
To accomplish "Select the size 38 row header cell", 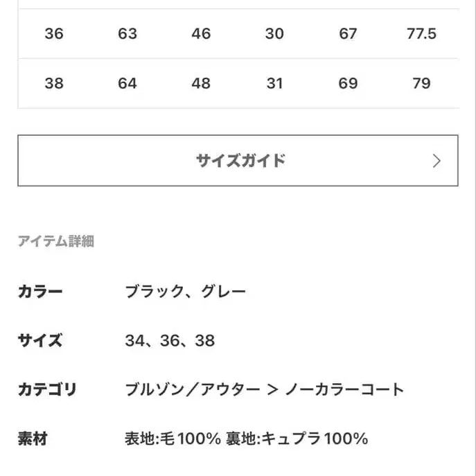I will [x=54, y=83].
